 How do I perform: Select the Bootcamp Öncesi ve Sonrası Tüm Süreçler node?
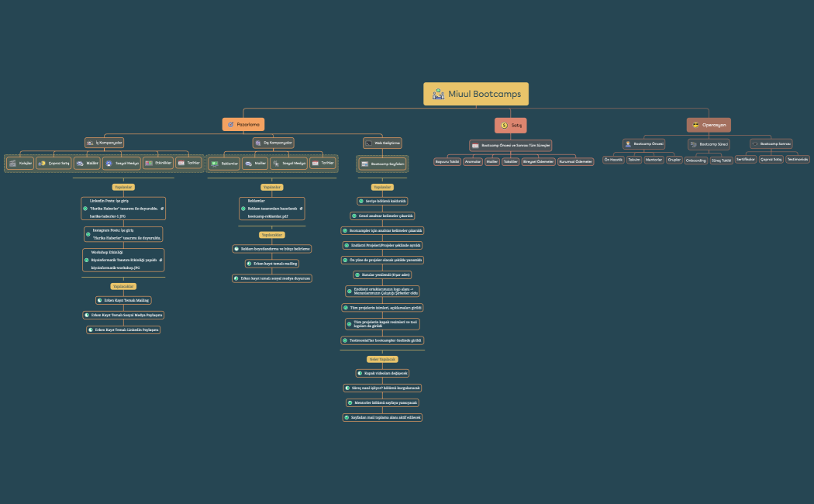[511, 145]
